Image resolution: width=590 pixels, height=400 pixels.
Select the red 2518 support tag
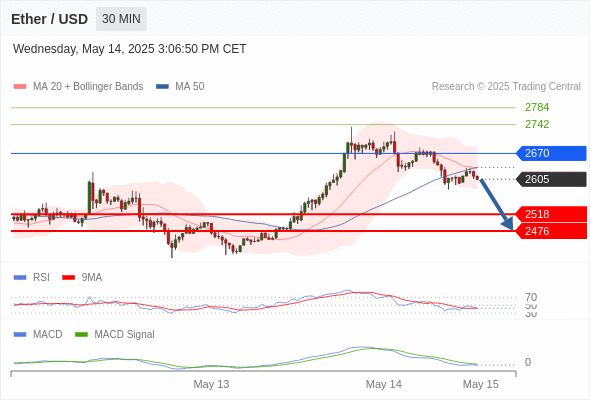[551, 214]
